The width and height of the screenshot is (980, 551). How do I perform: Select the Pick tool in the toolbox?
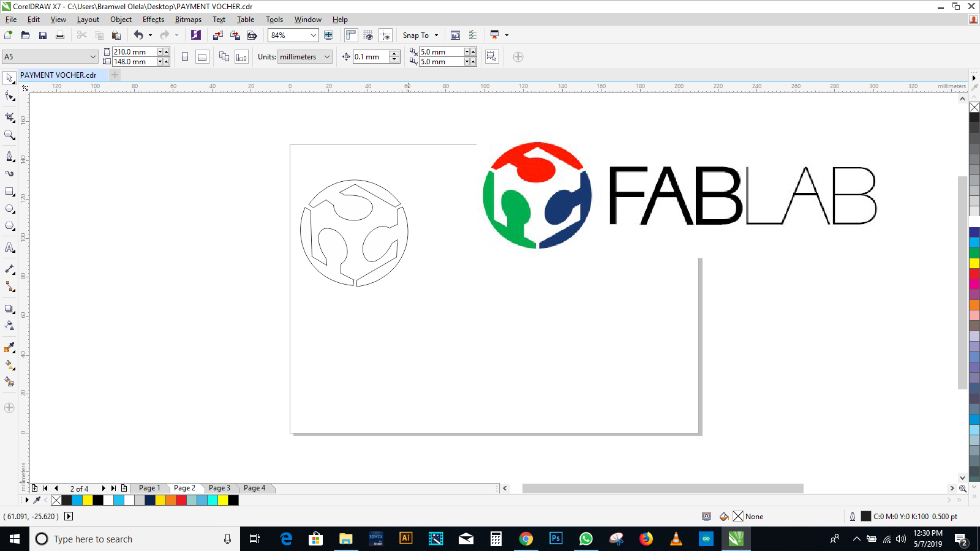9,78
